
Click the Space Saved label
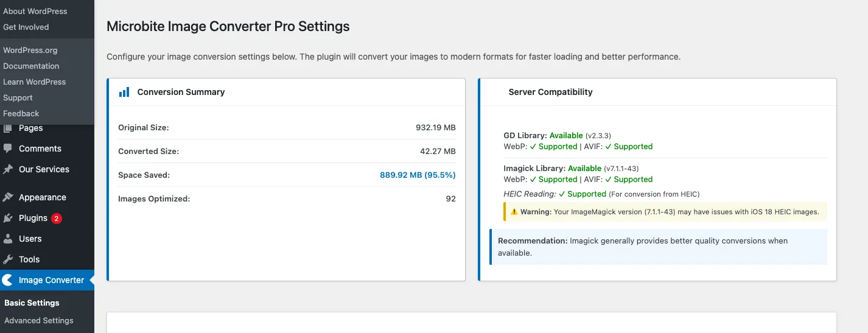point(144,175)
